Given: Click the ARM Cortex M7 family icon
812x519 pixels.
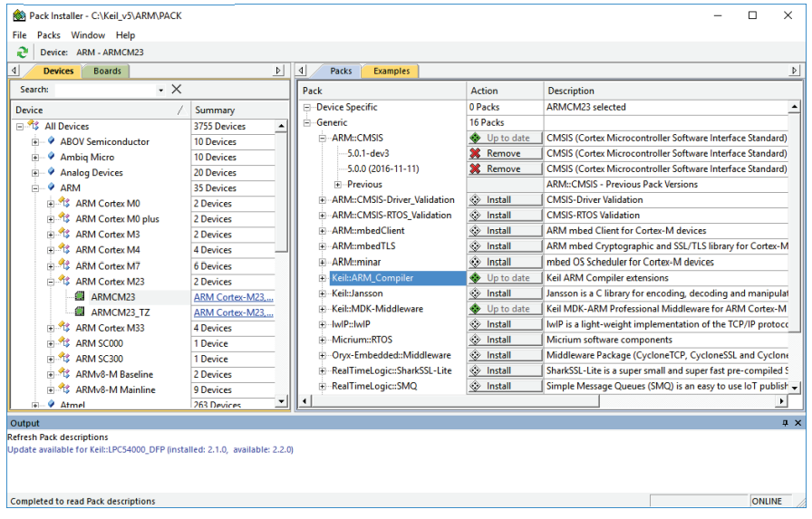Looking at the screenshot, I should click(65, 266).
